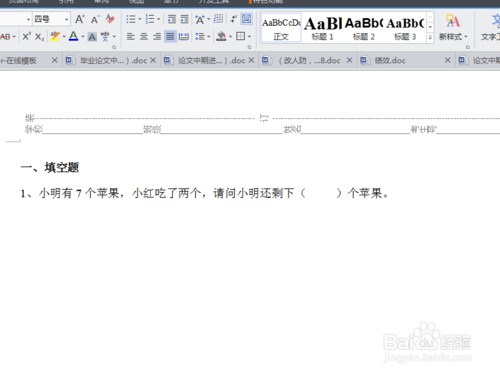Image resolution: width=500 pixels, height=375 pixels.
Task: Apply the blue font color
Action: tap(73, 36)
